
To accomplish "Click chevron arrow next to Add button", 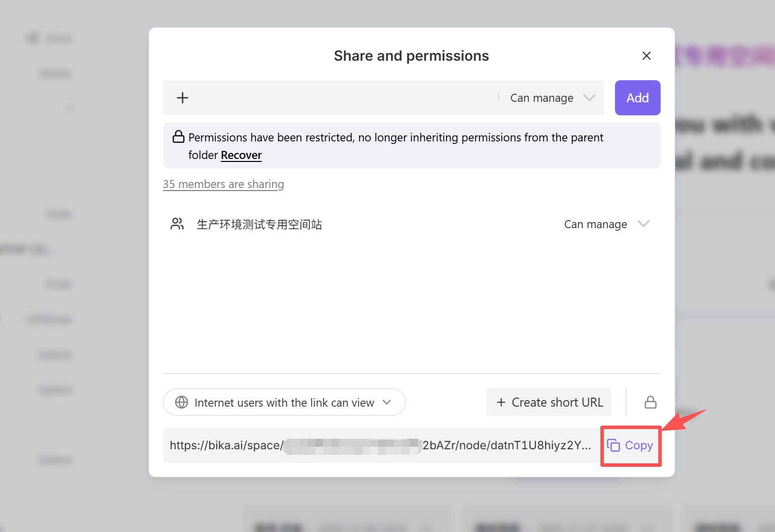I will point(589,98).
